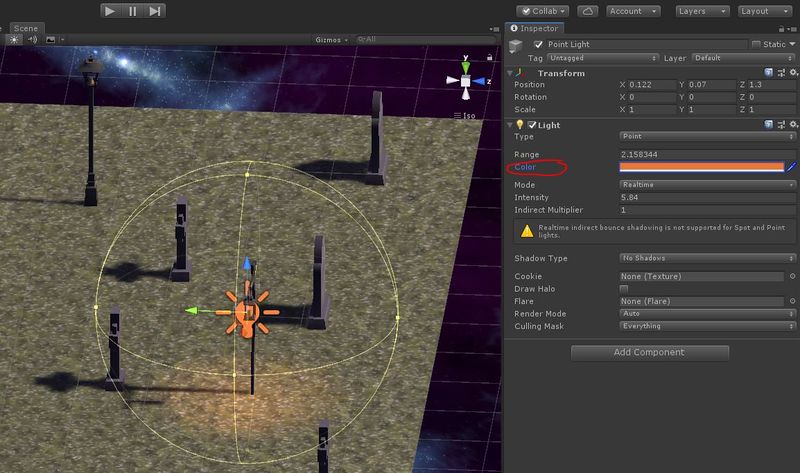Toggle scene effects image icon

pos(50,39)
